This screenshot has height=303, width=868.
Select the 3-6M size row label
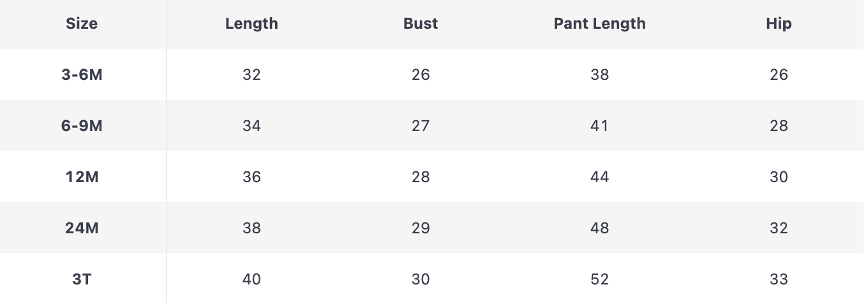click(82, 75)
